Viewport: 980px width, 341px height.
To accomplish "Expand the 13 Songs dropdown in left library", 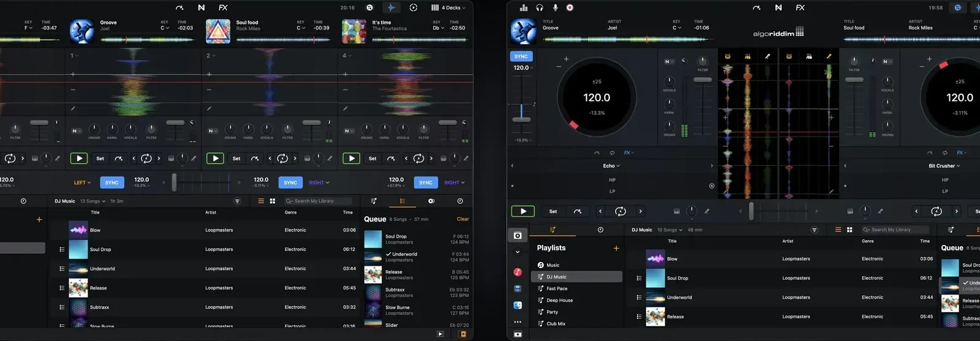I will (92, 201).
